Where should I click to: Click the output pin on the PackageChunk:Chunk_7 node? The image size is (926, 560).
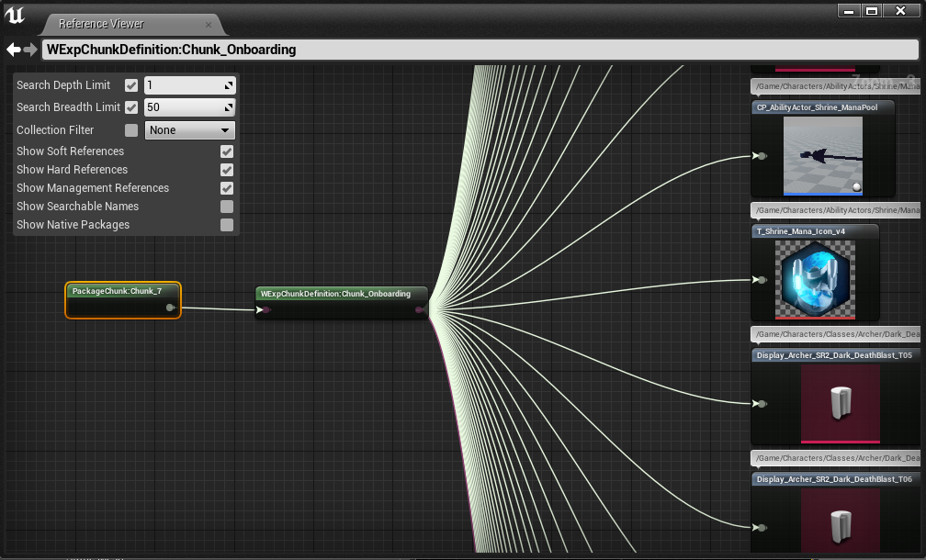coord(170,308)
